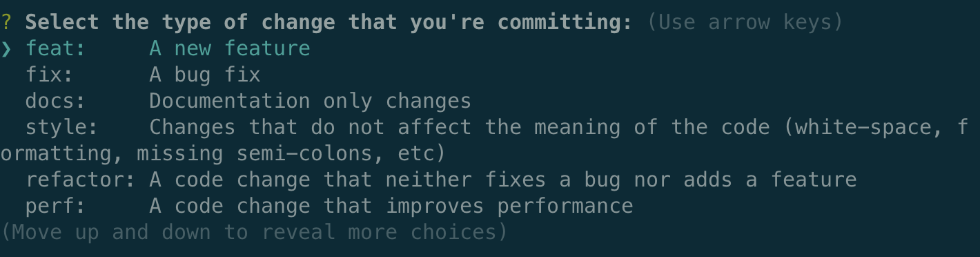The width and height of the screenshot is (980, 257).
Task: Click the refactor description about code change
Action: tap(503, 180)
